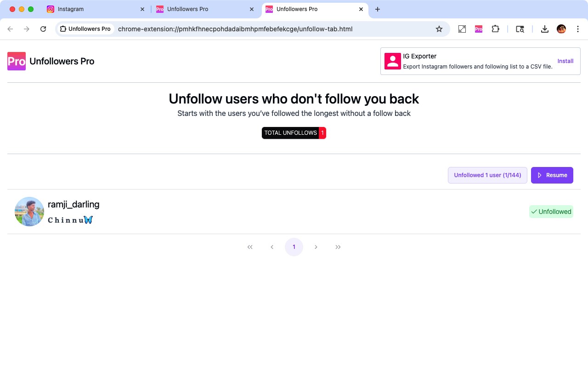Open browser downloads
The height and width of the screenshot is (368, 588).
pyautogui.click(x=545, y=29)
